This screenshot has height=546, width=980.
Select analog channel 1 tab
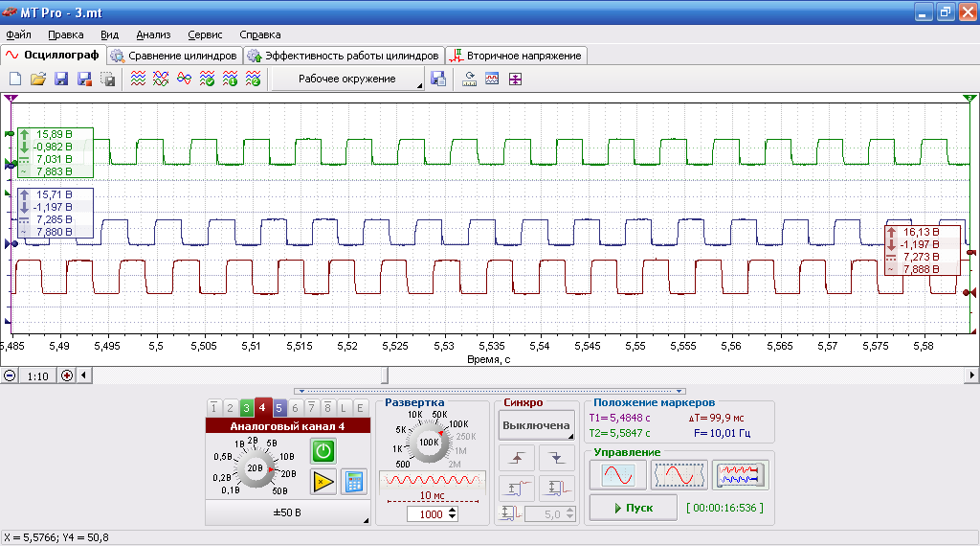[x=213, y=408]
